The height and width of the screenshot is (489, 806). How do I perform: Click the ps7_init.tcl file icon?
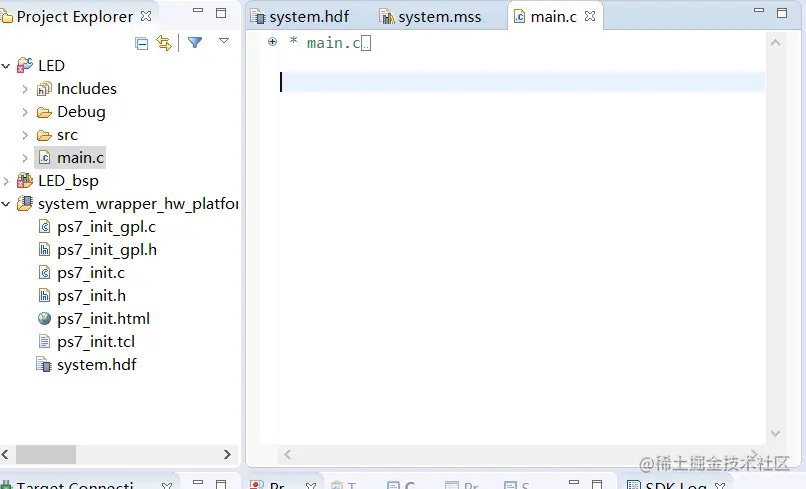coord(45,341)
